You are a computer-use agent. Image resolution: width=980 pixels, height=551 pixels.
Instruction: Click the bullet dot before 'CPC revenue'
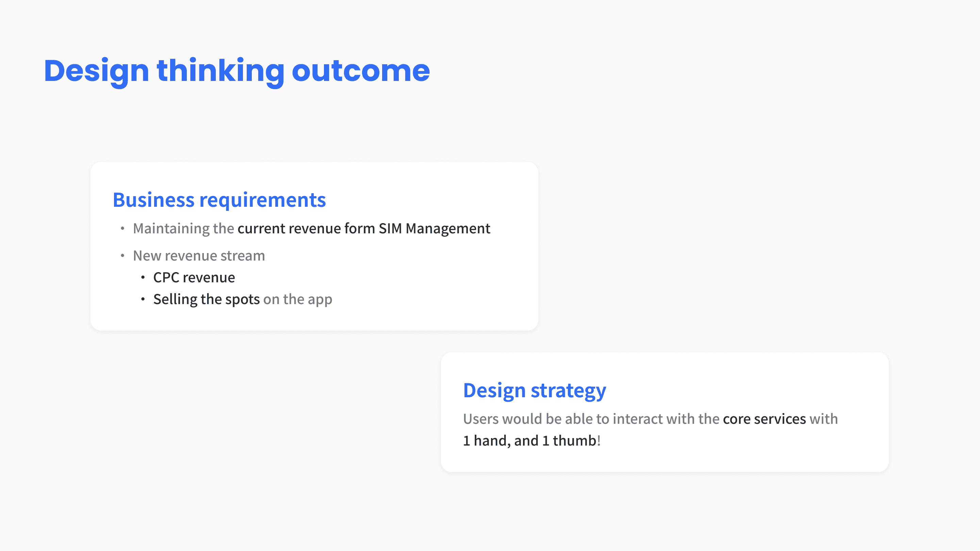point(143,278)
